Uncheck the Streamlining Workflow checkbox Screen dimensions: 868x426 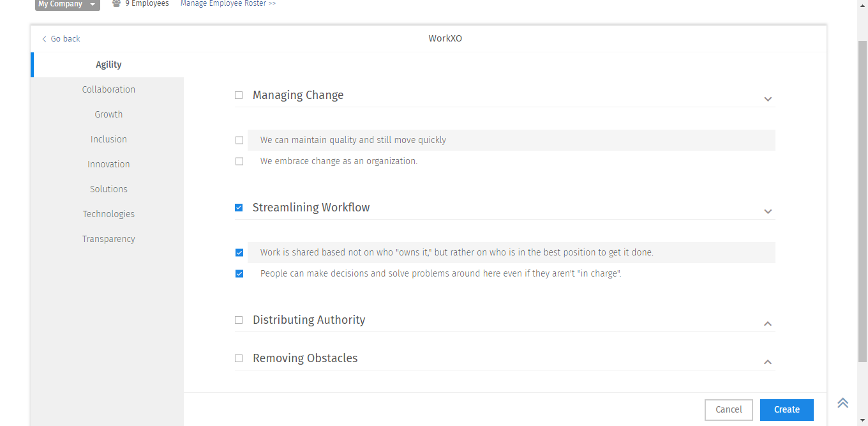pyautogui.click(x=239, y=208)
